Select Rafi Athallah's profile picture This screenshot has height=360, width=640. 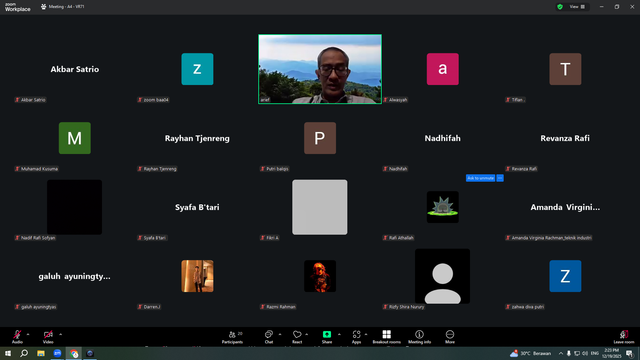click(x=442, y=207)
